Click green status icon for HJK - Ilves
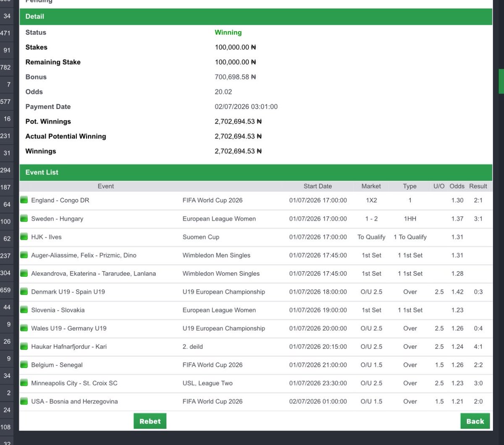The image size is (504, 445). click(24, 237)
